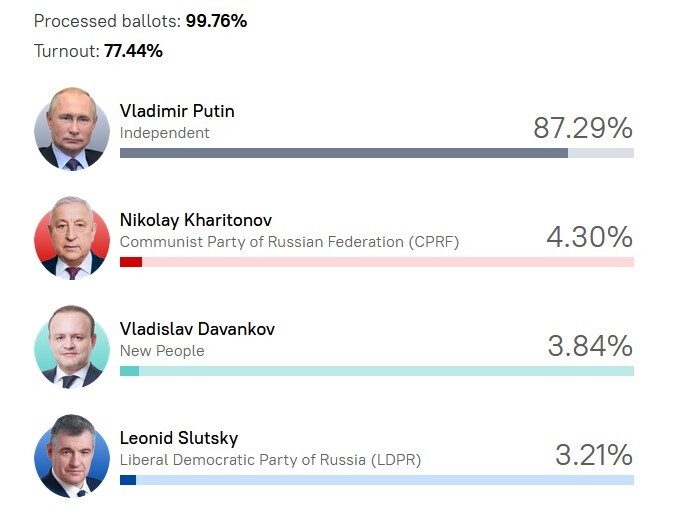Open the Vladislav Davankov name link
680x518 pixels.
click(197, 329)
